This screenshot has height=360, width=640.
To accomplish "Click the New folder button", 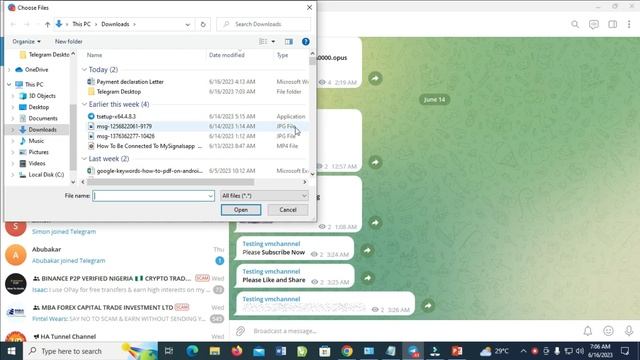I will click(x=69, y=42).
